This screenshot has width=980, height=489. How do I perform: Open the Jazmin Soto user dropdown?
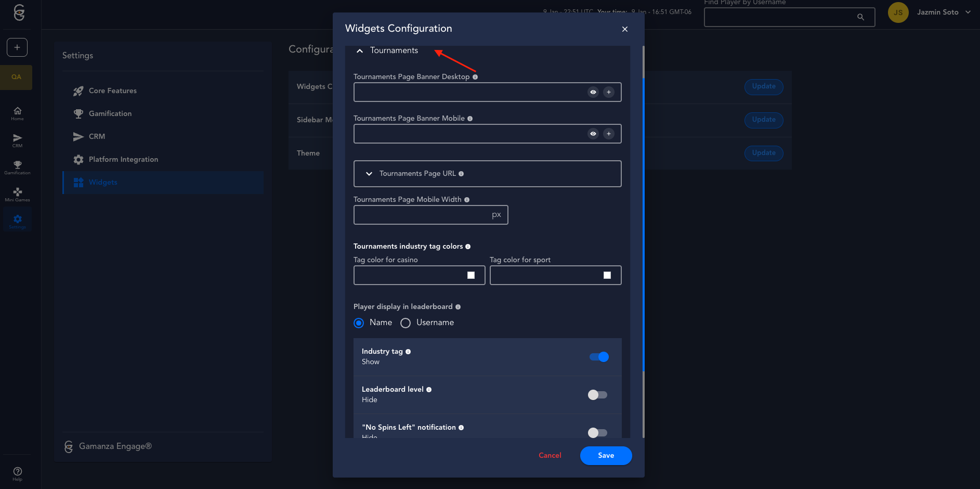943,12
